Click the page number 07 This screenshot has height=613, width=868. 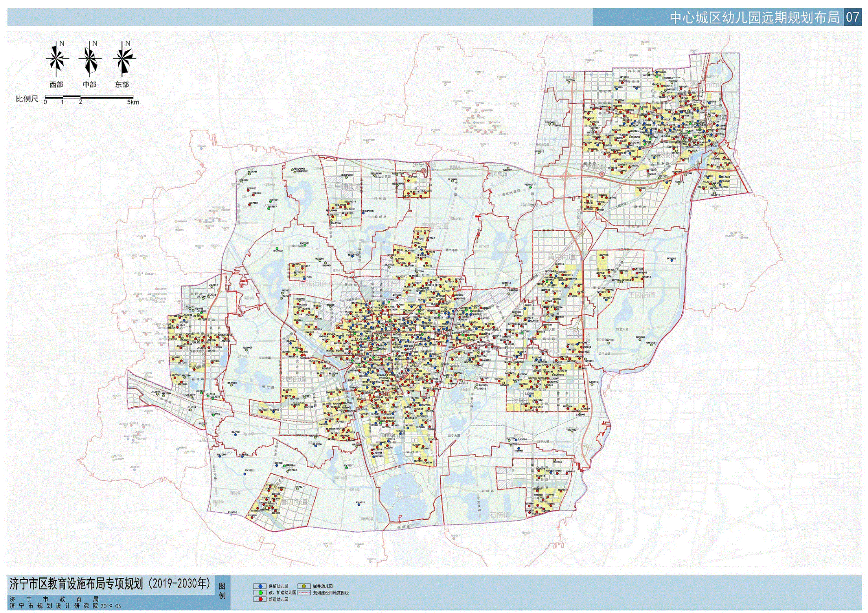(852, 17)
